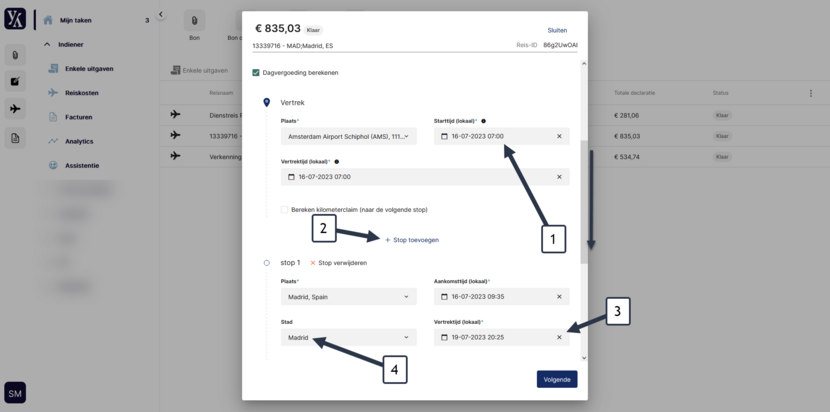Expand the Stad Madrid dropdown

point(348,337)
